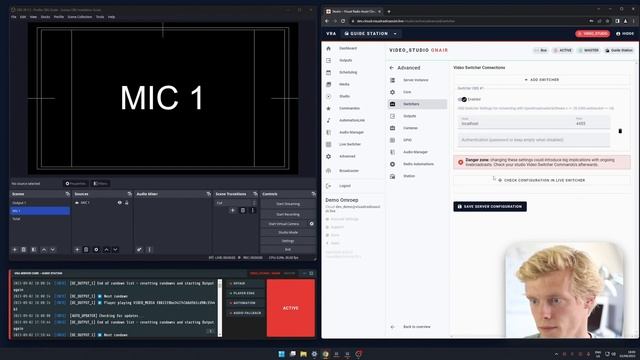This screenshot has width=640, height=360.
Task: Add a scene transition with plus icon
Action: [x=233, y=210]
